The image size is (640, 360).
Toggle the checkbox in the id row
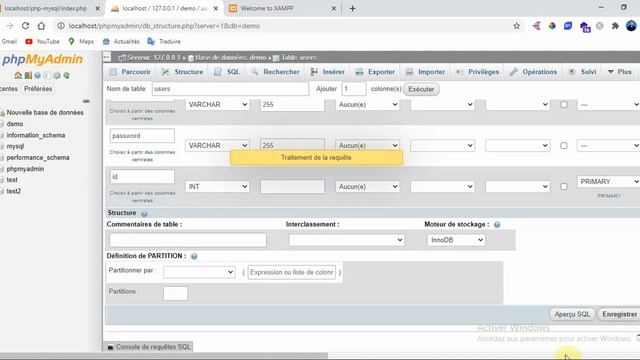pyautogui.click(x=564, y=187)
